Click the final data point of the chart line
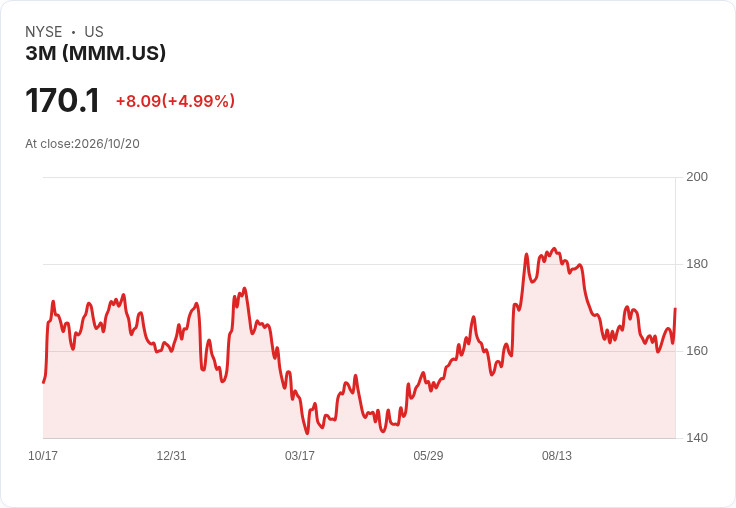 (x=675, y=309)
